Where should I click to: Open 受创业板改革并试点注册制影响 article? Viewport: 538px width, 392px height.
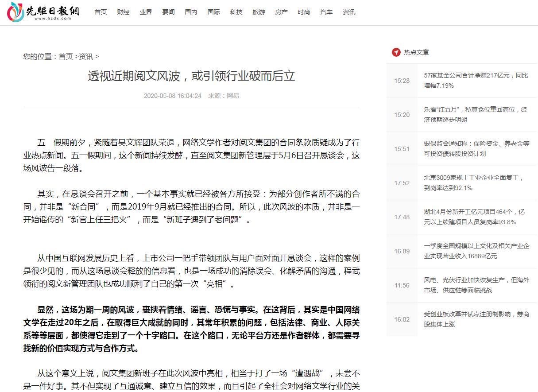tap(476, 319)
